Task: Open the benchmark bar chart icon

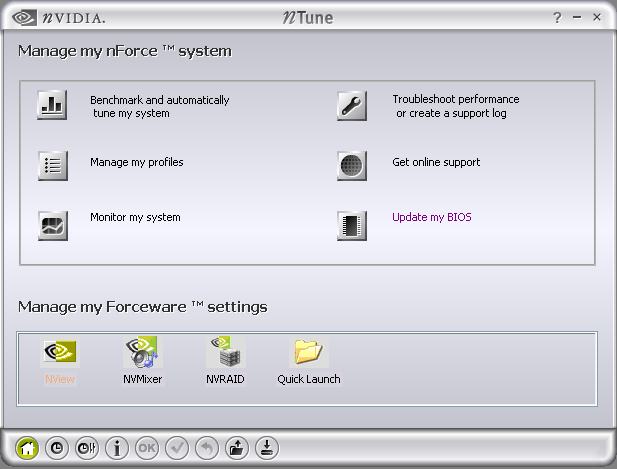Action: pyautogui.click(x=52, y=105)
